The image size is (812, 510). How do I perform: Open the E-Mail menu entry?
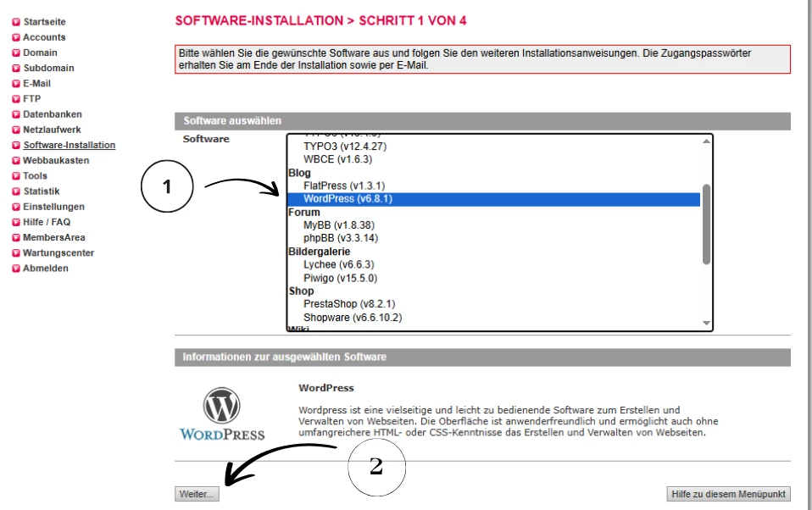pyautogui.click(x=36, y=83)
